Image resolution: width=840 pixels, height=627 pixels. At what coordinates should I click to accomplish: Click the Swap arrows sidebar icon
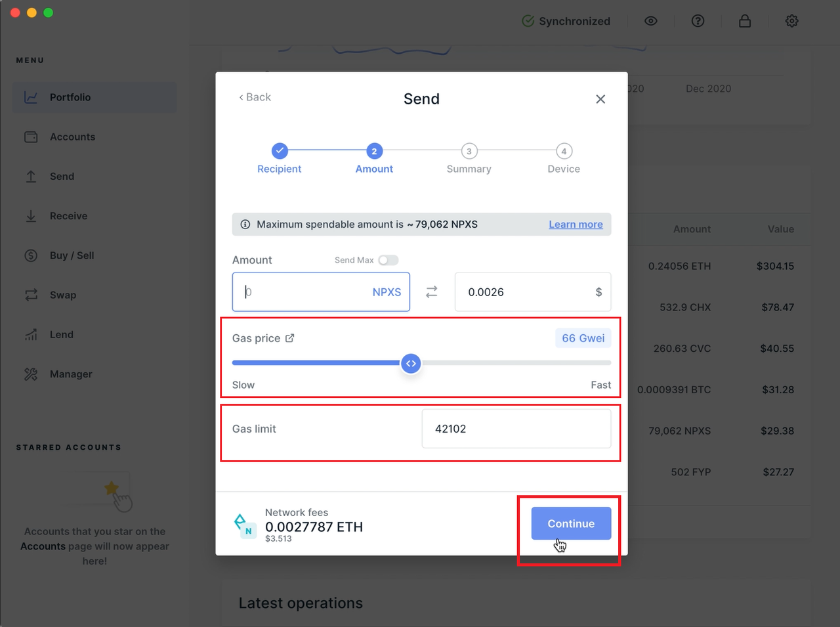[x=31, y=295]
